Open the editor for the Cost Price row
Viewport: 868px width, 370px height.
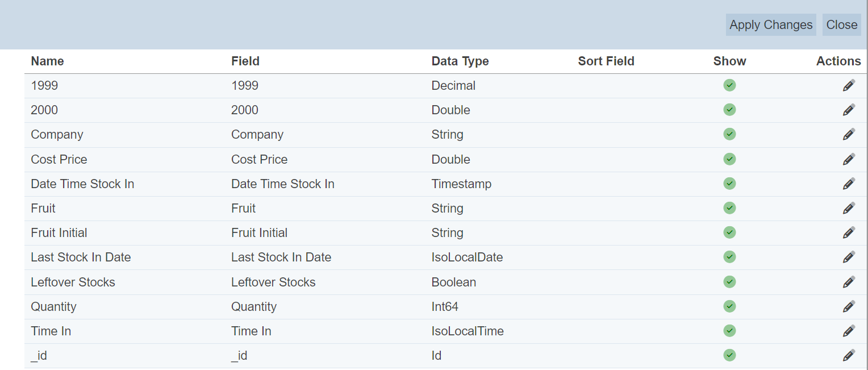(849, 160)
